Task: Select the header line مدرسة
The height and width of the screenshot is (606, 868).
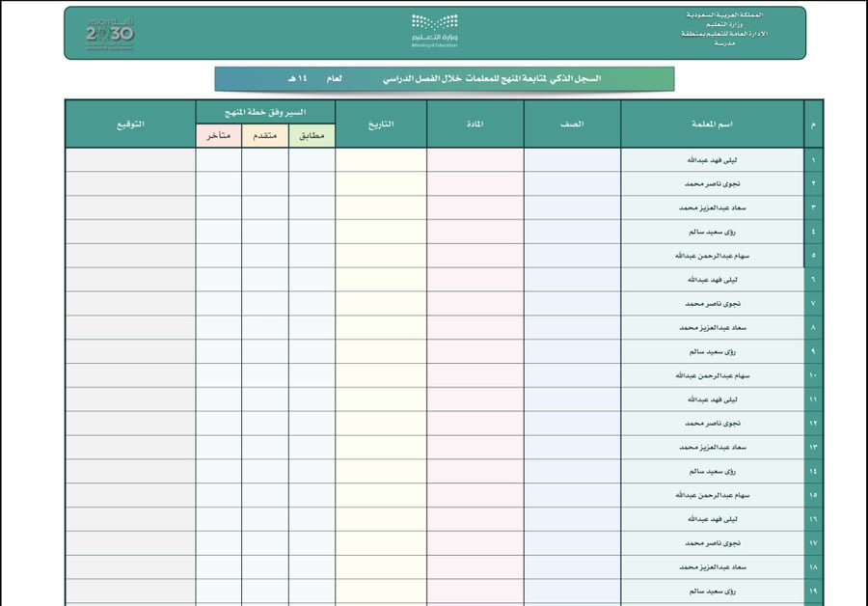Action: (724, 43)
